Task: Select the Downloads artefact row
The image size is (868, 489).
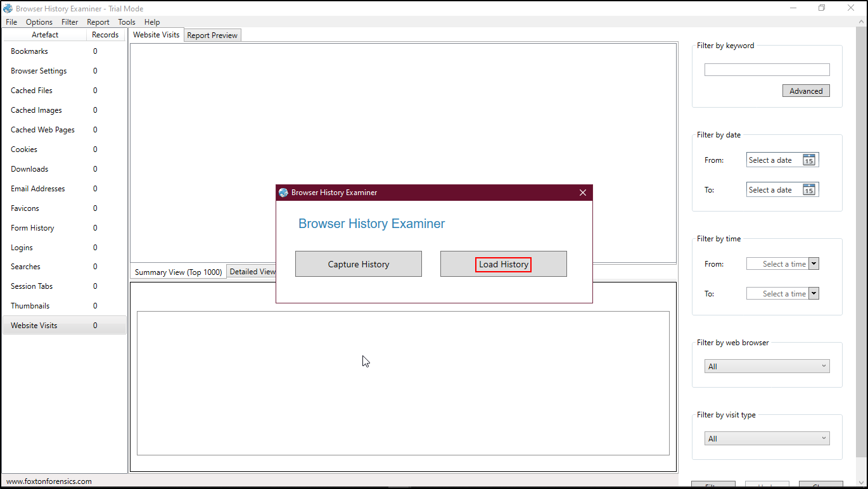Action: pyautogui.click(x=64, y=169)
